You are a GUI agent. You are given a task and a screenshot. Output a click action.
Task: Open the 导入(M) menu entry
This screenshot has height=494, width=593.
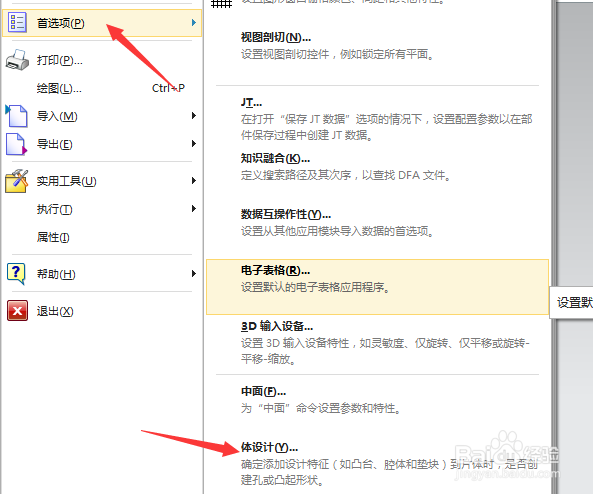(x=57, y=116)
